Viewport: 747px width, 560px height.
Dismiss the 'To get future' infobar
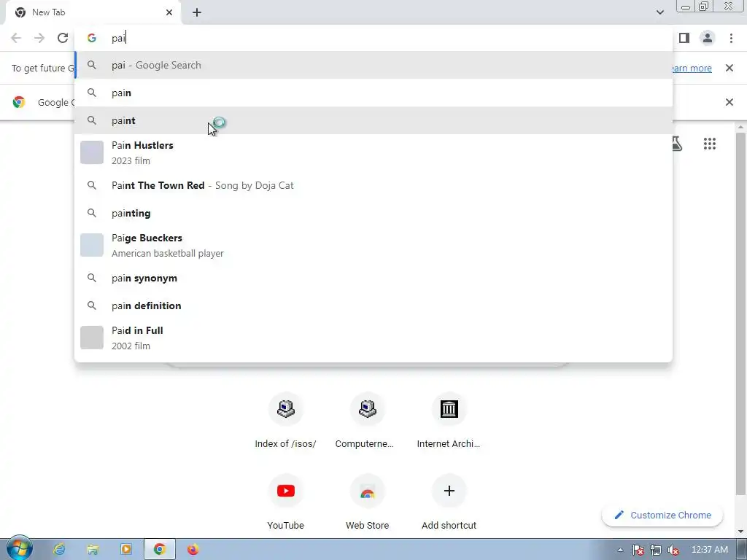coord(729,68)
